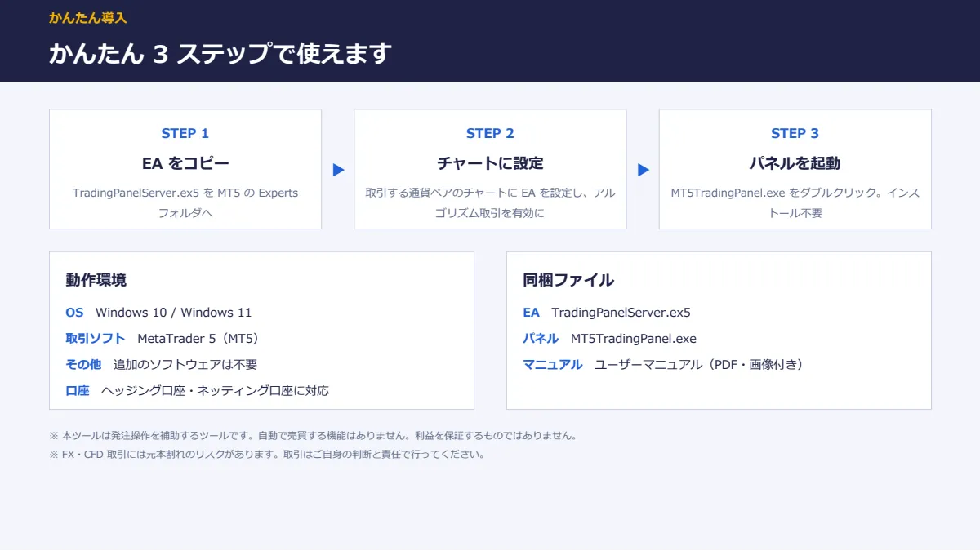This screenshot has height=551, width=980.
Task: Click the arrow between STEP 2 and STEP 3
Action: point(643,170)
